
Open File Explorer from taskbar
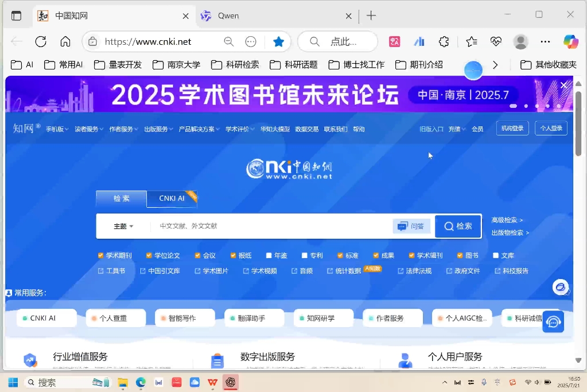click(x=122, y=382)
